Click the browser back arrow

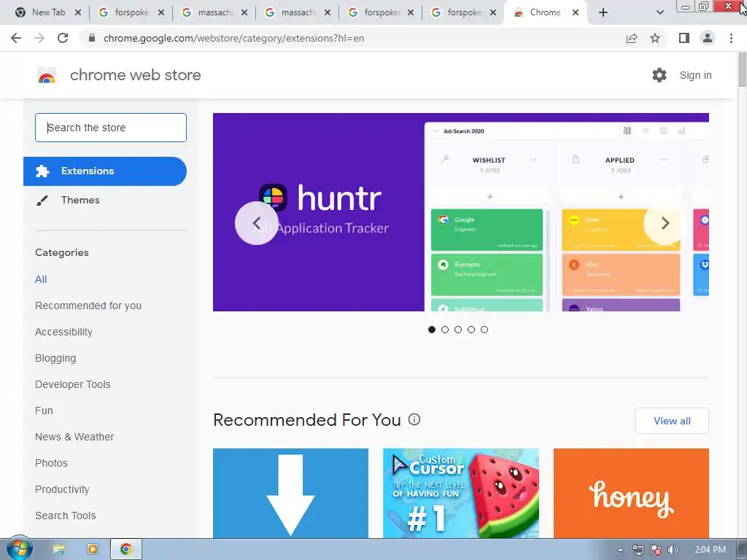click(x=16, y=38)
